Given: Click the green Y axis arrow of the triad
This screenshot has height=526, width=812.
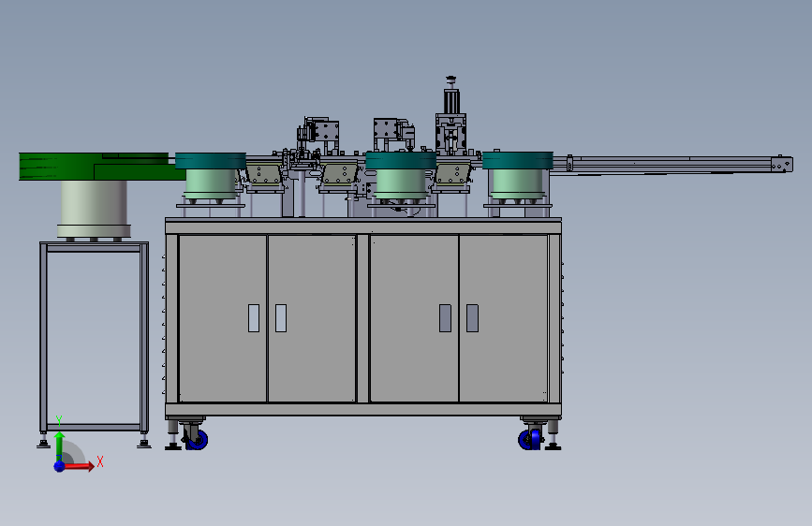Looking at the screenshot, I should (x=60, y=446).
